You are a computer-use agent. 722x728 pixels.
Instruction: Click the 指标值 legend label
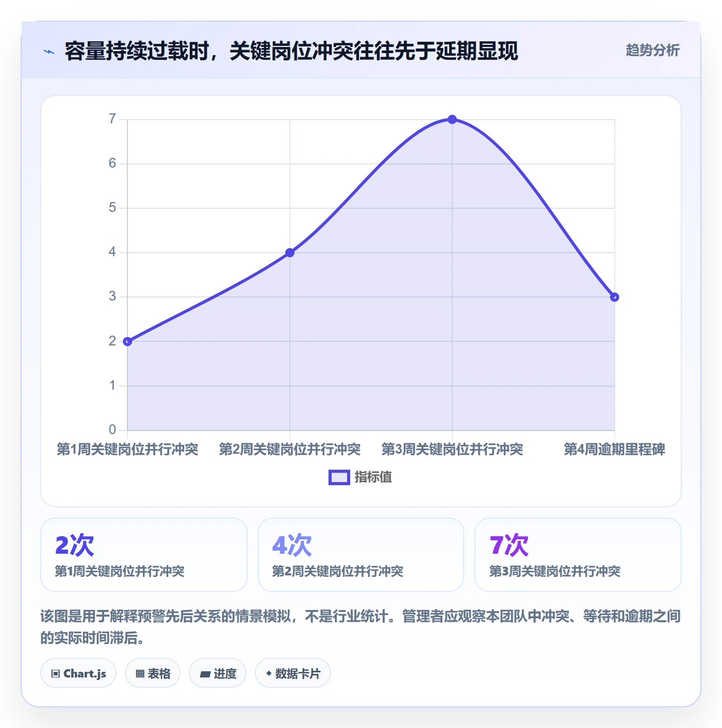[373, 477]
